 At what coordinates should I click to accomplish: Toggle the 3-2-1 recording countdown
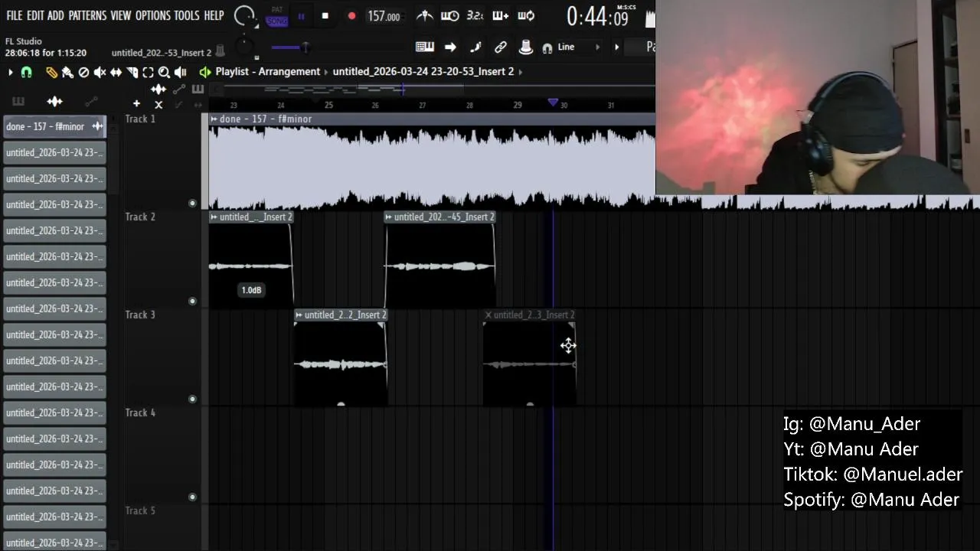(x=475, y=15)
